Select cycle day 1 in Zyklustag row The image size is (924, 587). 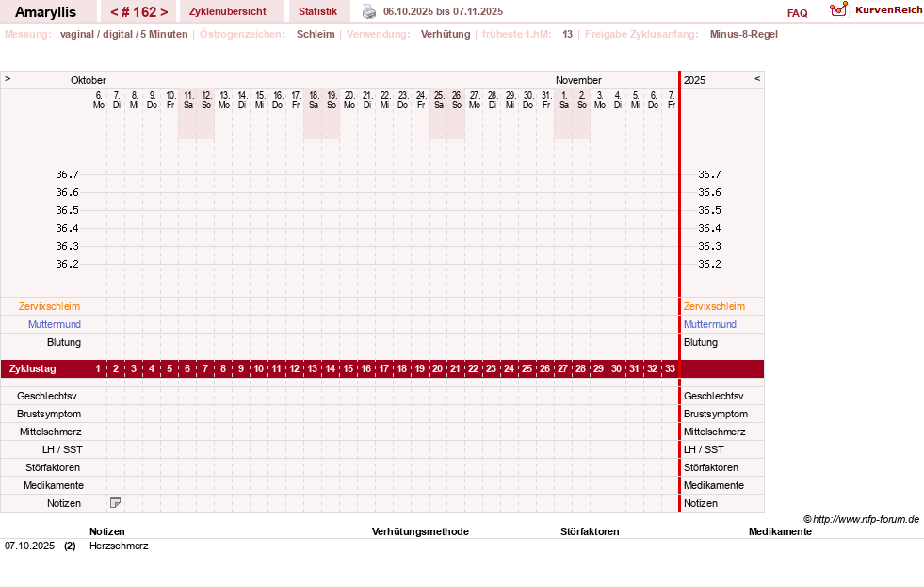pyautogui.click(x=98, y=368)
